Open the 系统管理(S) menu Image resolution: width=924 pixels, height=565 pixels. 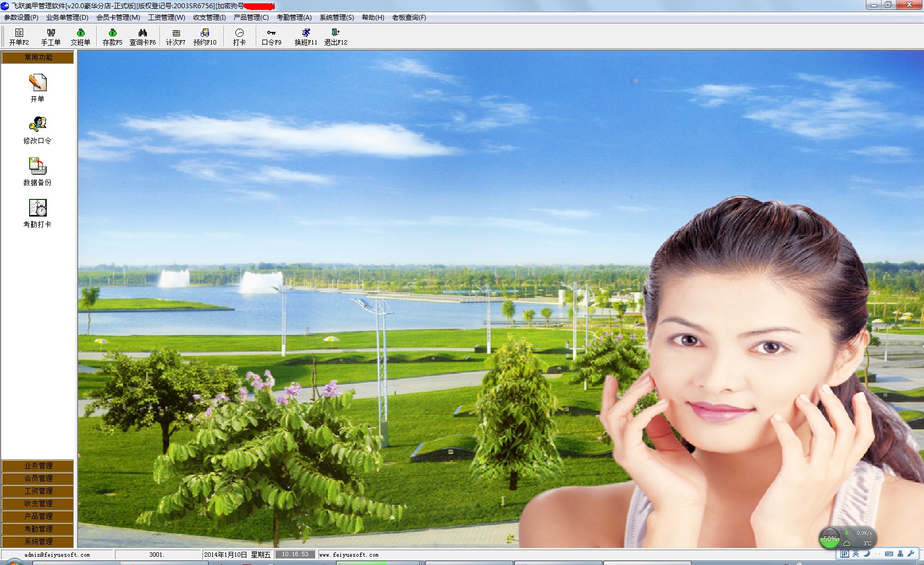click(x=337, y=18)
